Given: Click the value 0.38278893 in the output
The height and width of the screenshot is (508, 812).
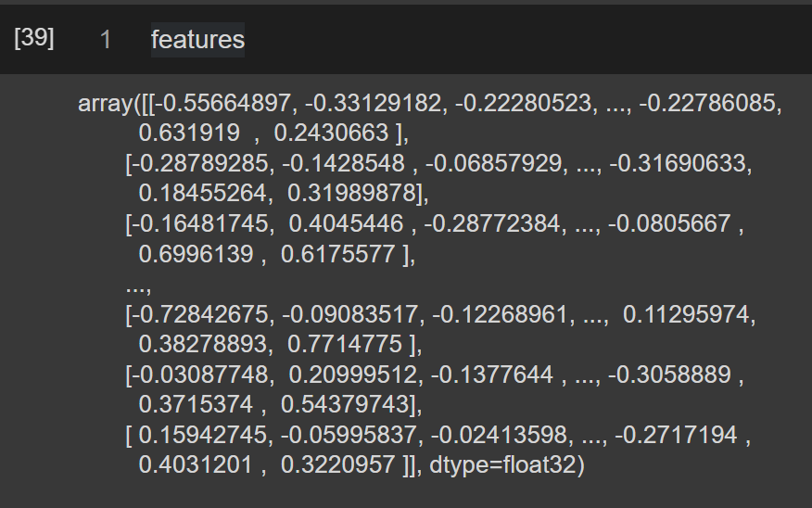Looking at the screenshot, I should 202,344.
